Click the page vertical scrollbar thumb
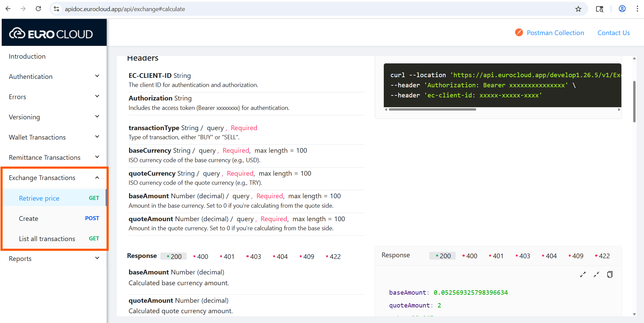Image resolution: width=644 pixels, height=323 pixels. coord(634,101)
